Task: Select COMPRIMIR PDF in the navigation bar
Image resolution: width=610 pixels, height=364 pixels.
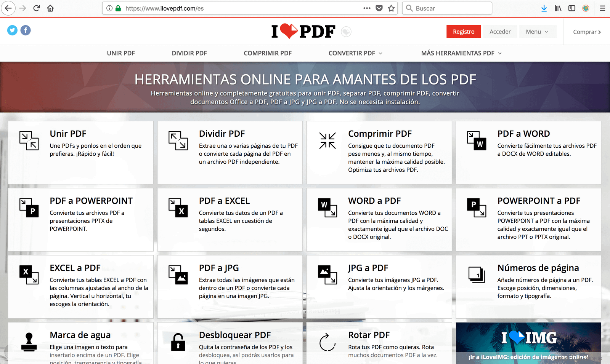Action: [268, 53]
